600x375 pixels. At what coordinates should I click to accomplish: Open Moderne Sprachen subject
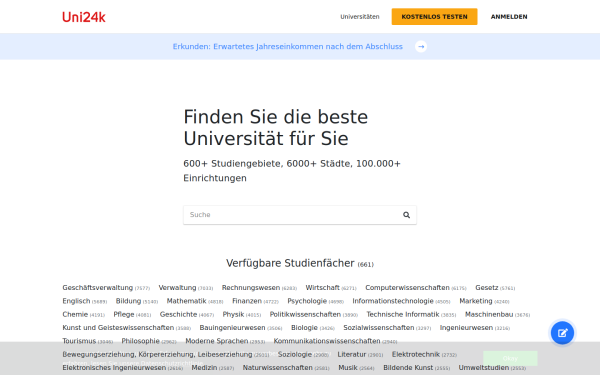(217, 341)
